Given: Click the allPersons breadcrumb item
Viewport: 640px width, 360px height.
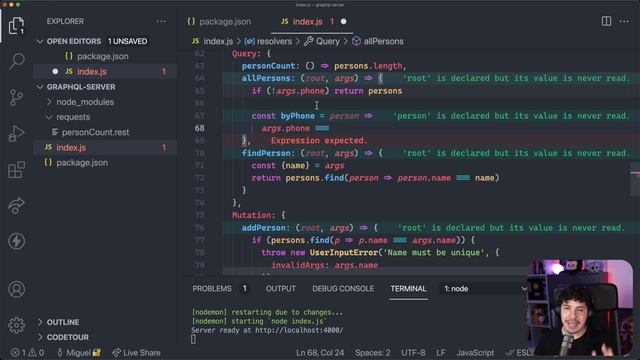Looking at the screenshot, I should point(383,41).
